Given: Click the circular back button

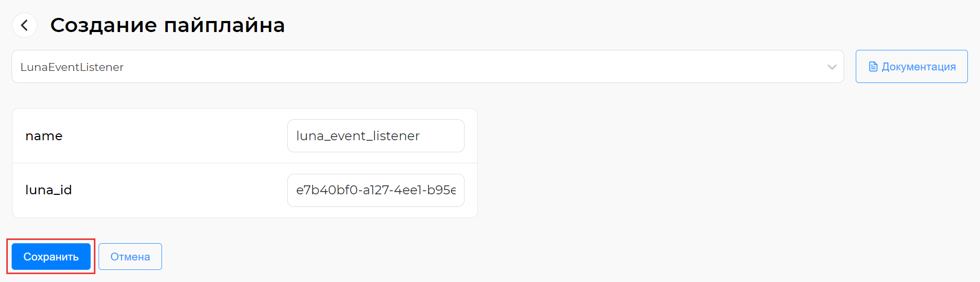Looking at the screenshot, I should [24, 25].
